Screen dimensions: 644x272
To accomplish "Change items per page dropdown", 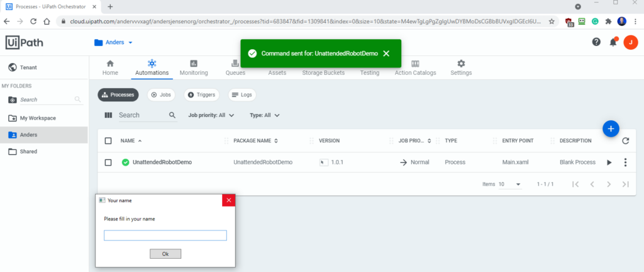I will 509,184.
